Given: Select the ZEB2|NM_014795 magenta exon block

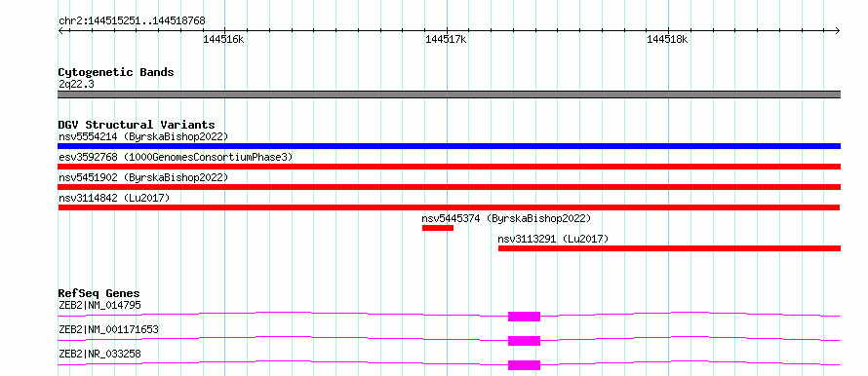Looking at the screenshot, I should click(525, 317).
